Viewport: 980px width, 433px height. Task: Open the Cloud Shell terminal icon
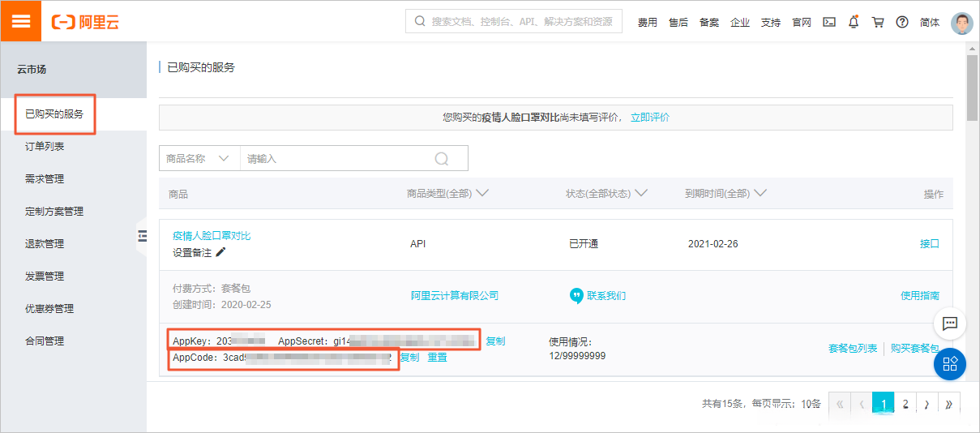tap(829, 22)
